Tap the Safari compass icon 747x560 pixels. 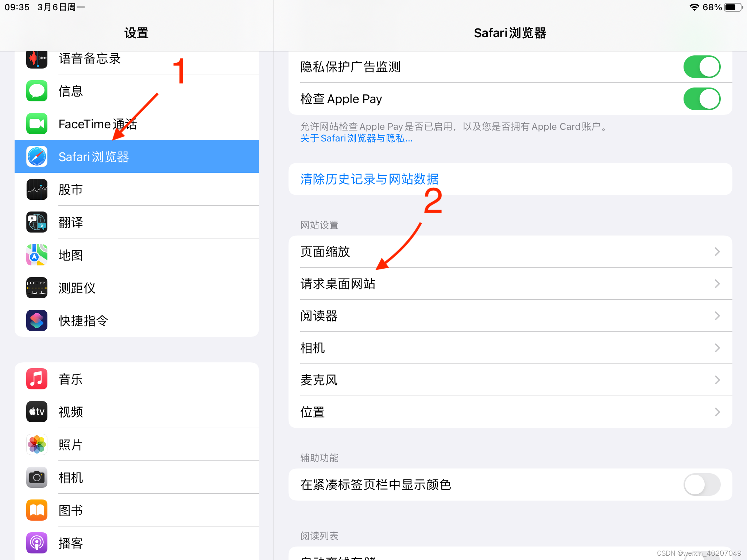click(x=37, y=156)
